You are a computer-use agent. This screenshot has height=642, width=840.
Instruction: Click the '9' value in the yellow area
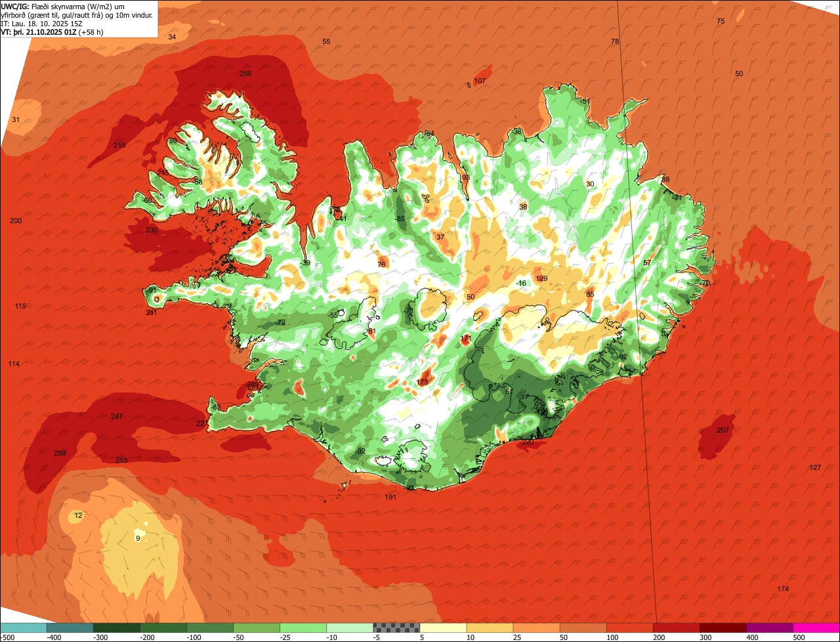tap(138, 538)
